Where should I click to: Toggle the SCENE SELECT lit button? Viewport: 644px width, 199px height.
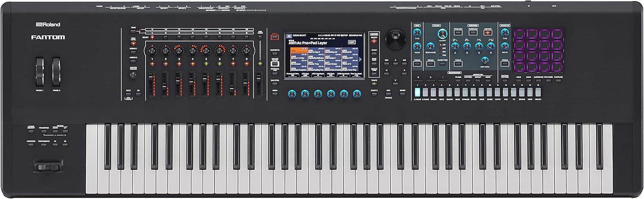374,42
